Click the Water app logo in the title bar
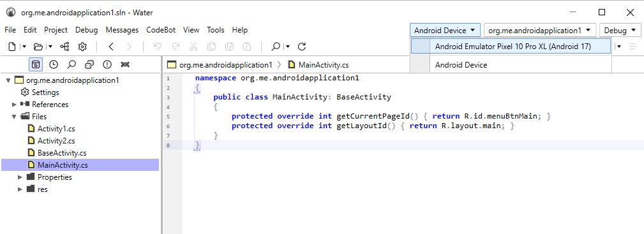Viewport: 644px width, 234px height. [x=11, y=12]
